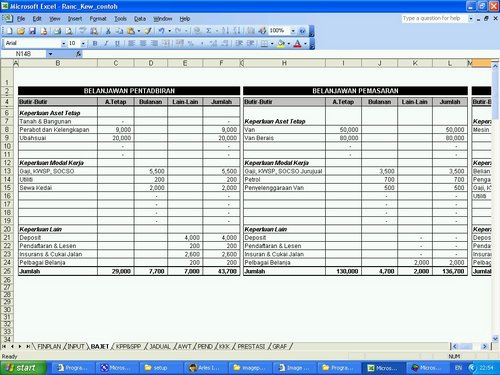Click the AutoSum sigma icon
Viewport: 500px width, 375px height.
[209, 31]
